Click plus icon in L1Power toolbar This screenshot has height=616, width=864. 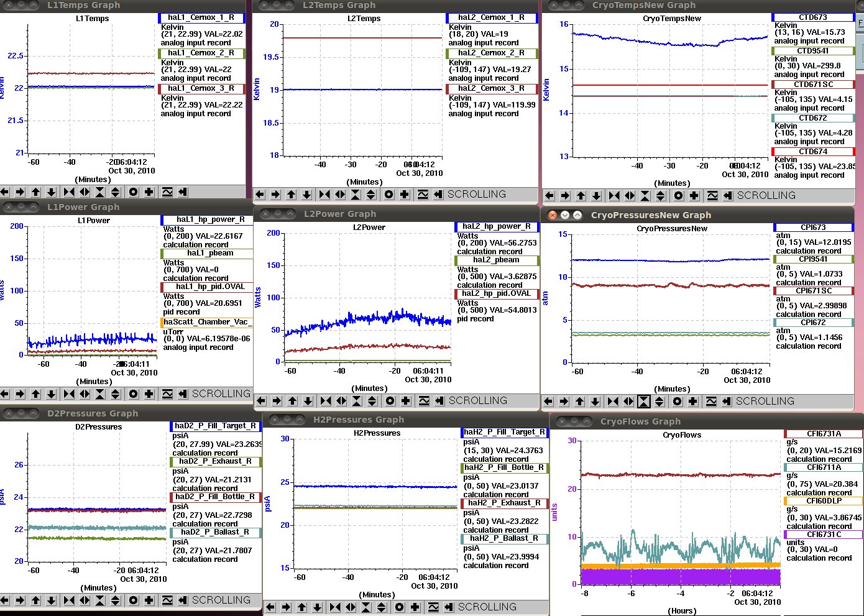tap(149, 394)
